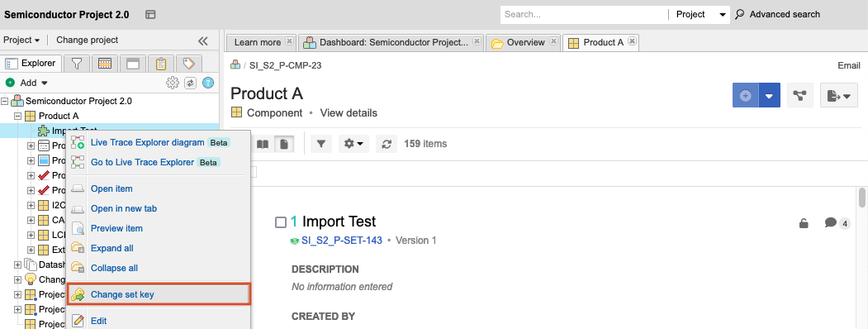
Task: Open the blue help question mark icon
Action: coord(208,83)
